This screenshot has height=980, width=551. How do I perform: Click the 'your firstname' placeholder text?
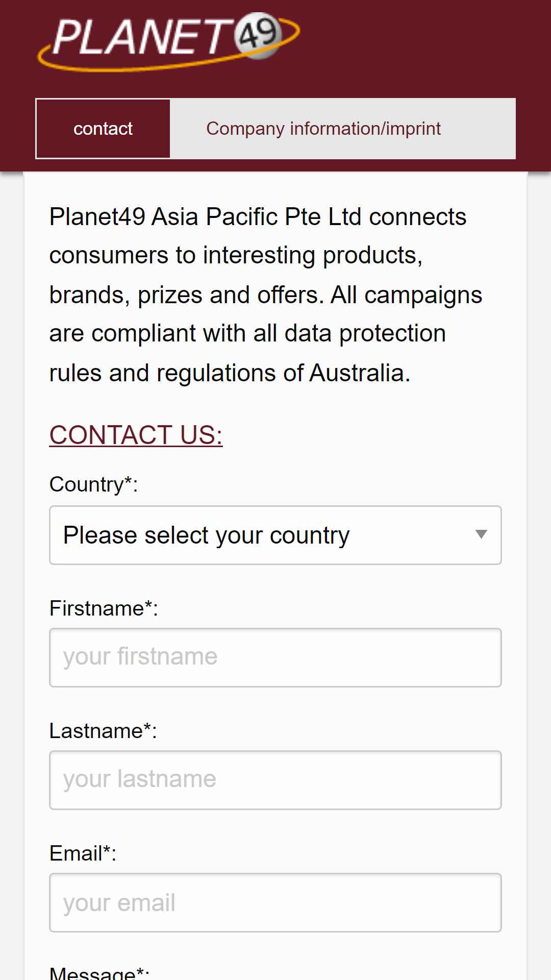[x=140, y=657]
